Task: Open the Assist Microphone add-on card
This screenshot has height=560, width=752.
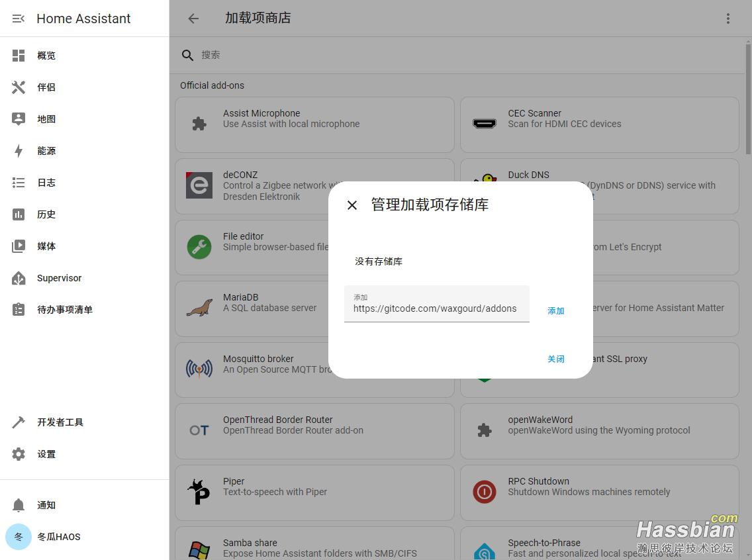Action: coord(314,124)
